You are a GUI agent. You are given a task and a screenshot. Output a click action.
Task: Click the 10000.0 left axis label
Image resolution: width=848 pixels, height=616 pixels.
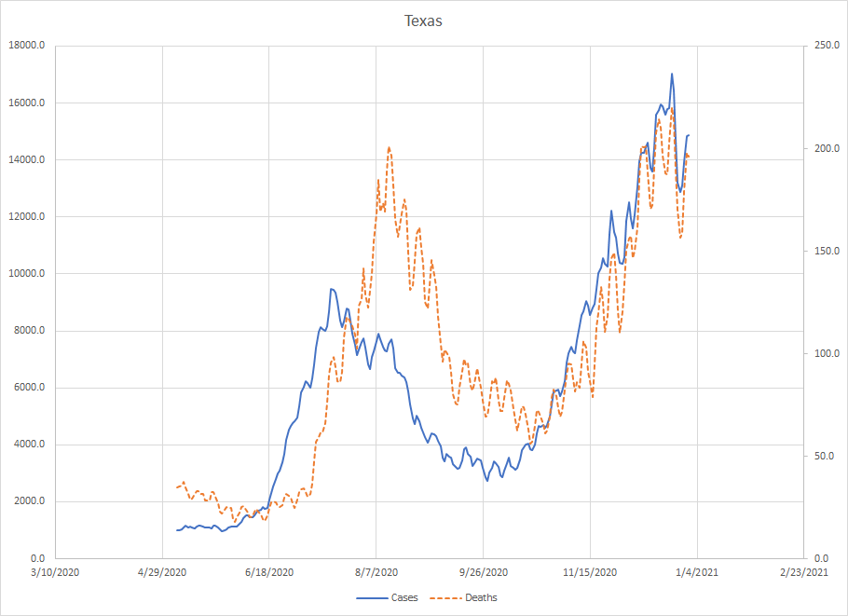pyautogui.click(x=27, y=274)
